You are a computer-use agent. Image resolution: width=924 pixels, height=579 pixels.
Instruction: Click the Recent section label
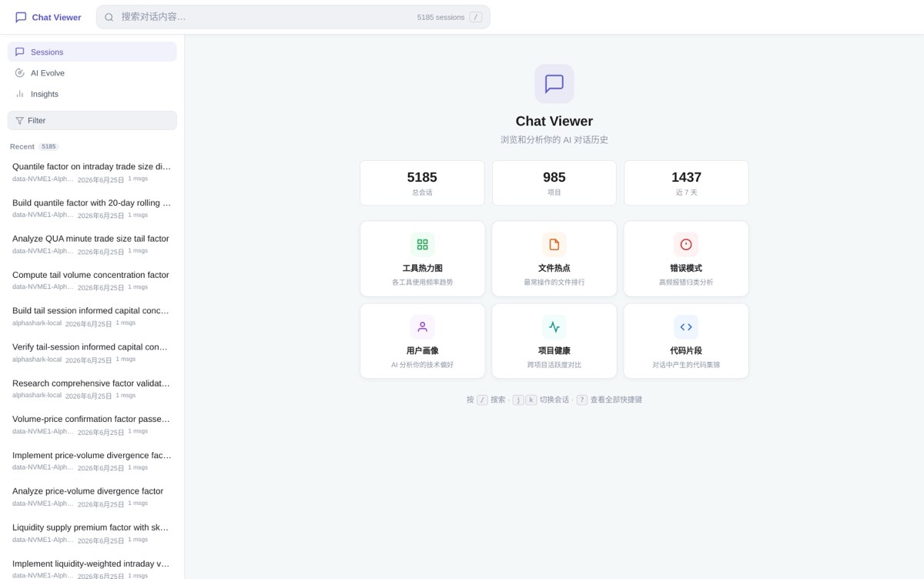22,146
